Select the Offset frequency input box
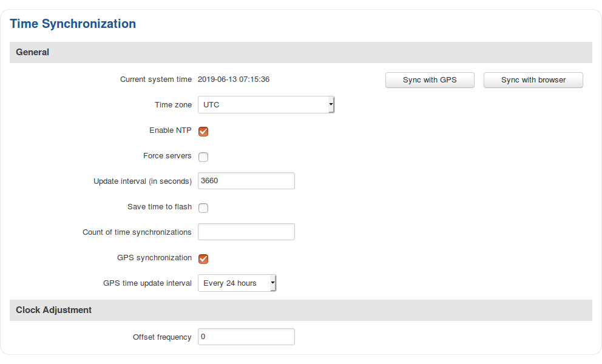Screen dimensions: 602x364 click(246, 337)
